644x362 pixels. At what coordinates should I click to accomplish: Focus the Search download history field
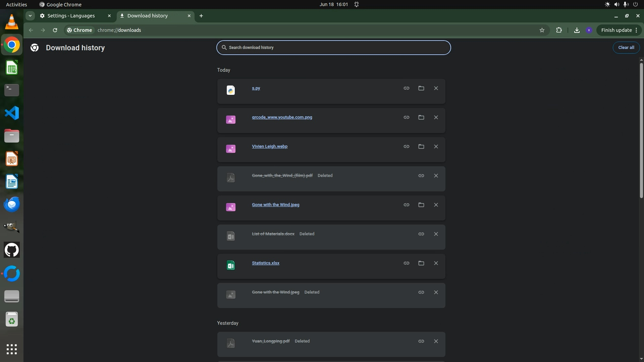333,48
